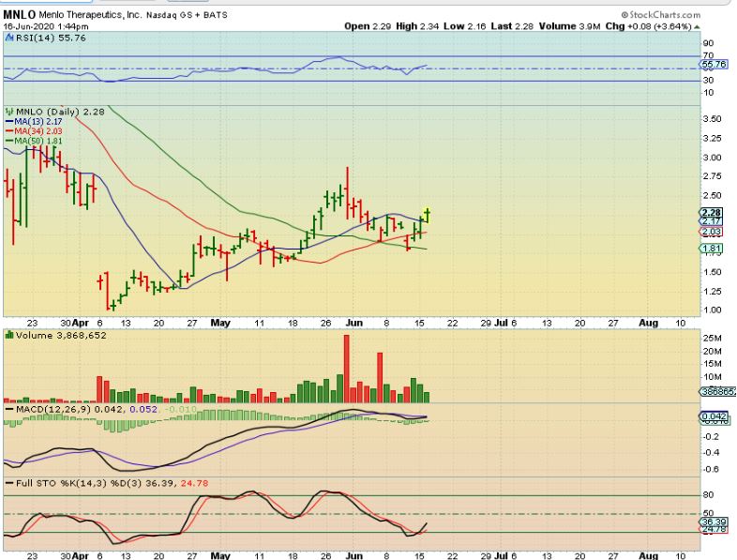This screenshot has width=737, height=560.
Task: Click the Nasdaq GS + BATS exchange label
Action: [187, 15]
